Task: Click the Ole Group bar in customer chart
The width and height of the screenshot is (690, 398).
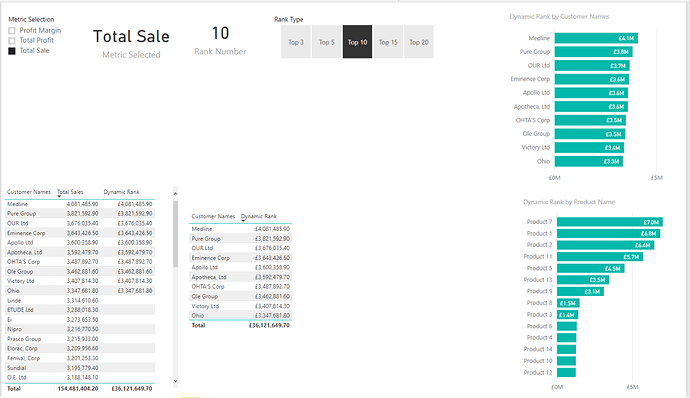Action: pyautogui.click(x=590, y=134)
